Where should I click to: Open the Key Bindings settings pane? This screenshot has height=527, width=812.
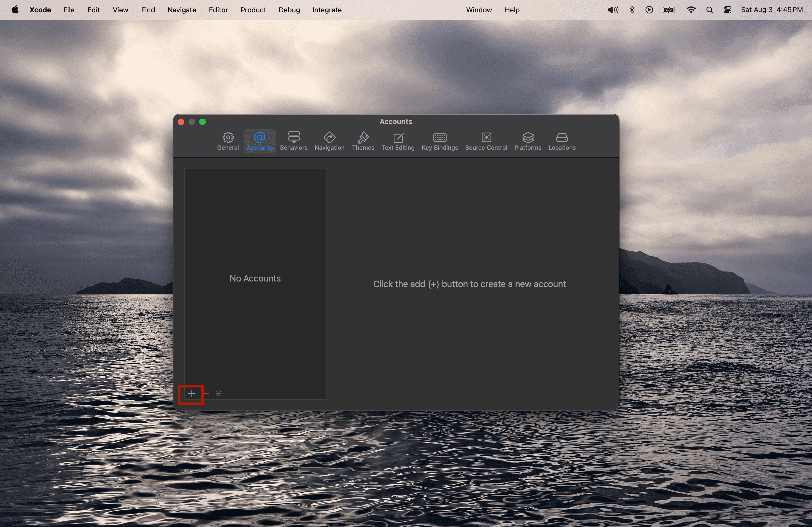440,141
